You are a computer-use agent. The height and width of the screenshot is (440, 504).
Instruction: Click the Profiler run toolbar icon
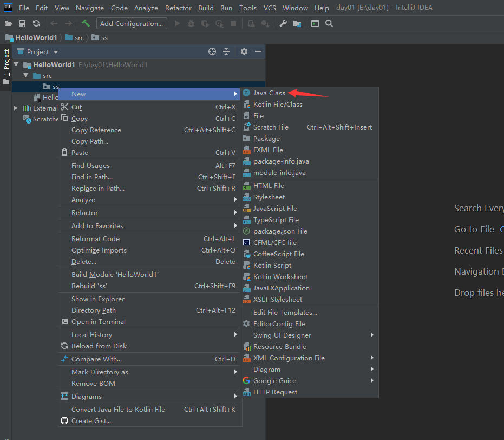[220, 23]
